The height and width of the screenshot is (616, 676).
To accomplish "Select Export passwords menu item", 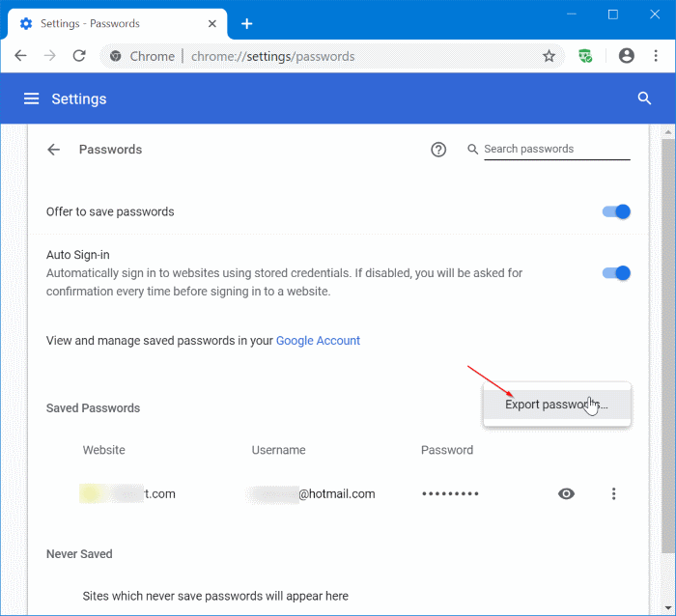I will [x=556, y=405].
